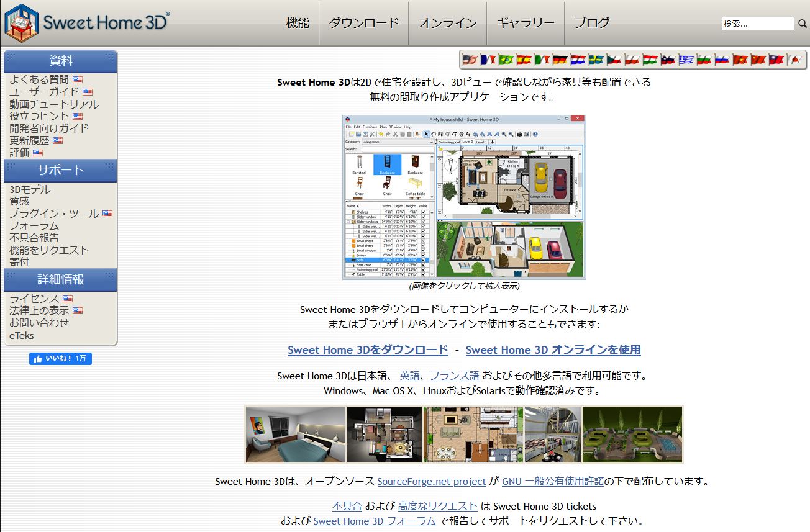This screenshot has width=810, height=532.
Task: Open the ダウンロード menu tab
Action: coord(363,23)
